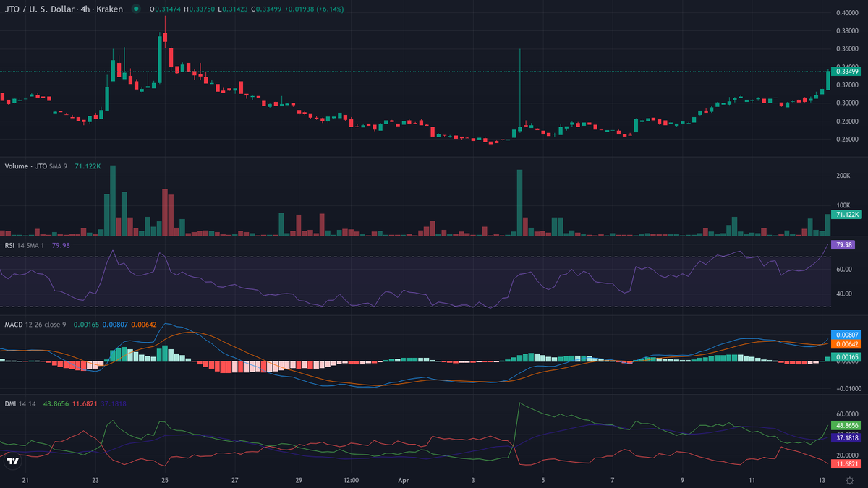Click the 12:00 label on time axis
Screen dimensions: 868x488
[x=352, y=479]
